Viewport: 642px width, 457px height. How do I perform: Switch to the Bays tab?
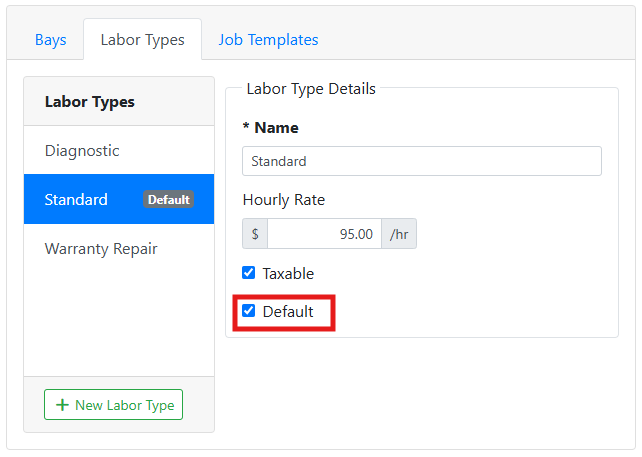pos(50,40)
